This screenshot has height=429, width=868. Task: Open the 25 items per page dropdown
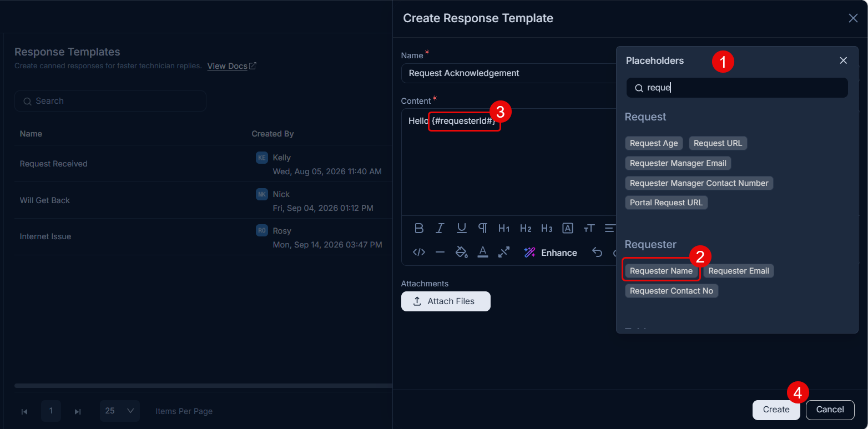[120, 411]
